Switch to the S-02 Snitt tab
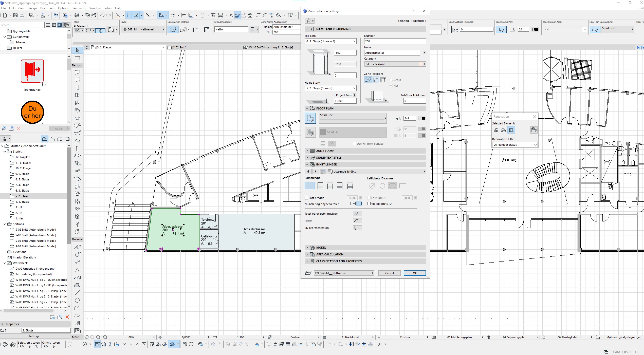The image size is (644, 355). coord(179,47)
